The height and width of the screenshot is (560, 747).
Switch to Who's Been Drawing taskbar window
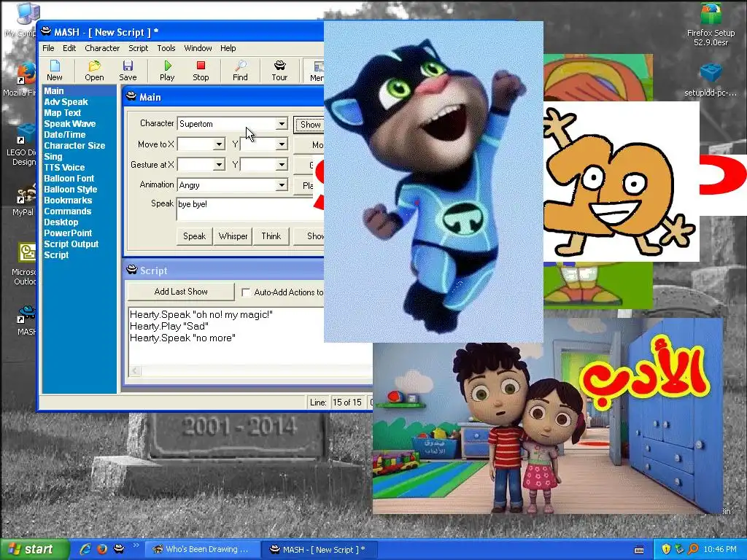201,550
